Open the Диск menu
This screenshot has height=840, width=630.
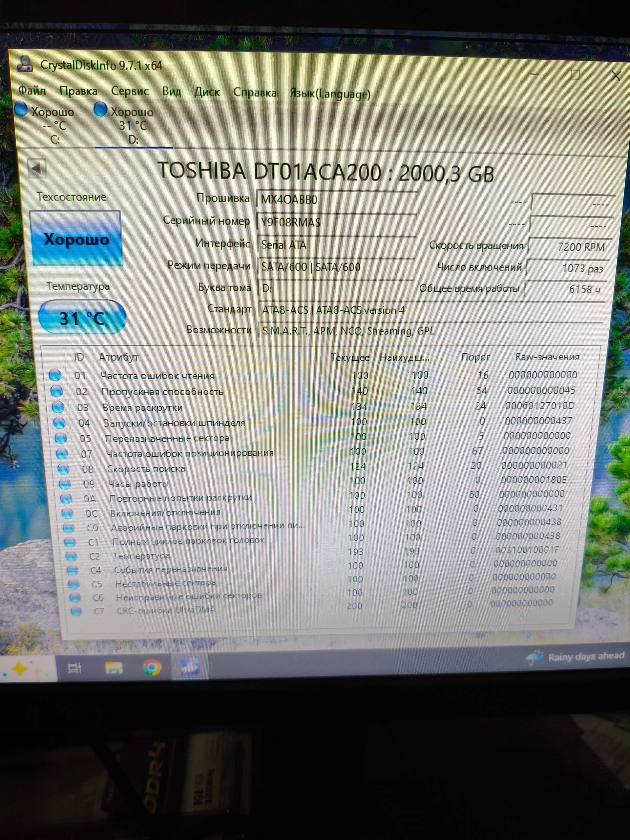tap(207, 92)
